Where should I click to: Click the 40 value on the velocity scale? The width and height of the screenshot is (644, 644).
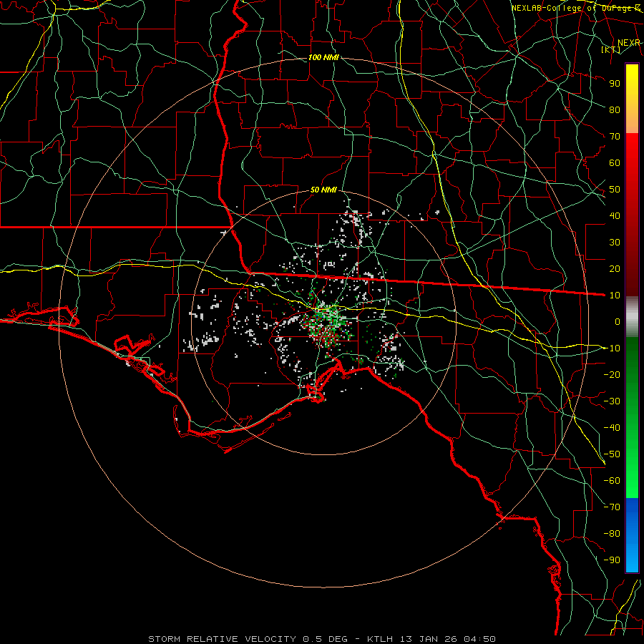click(x=615, y=216)
